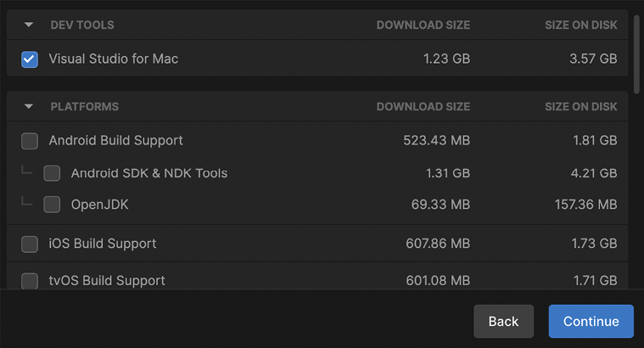The image size is (644, 348).
Task: Select the iOS Build Support label
Action: point(103,244)
